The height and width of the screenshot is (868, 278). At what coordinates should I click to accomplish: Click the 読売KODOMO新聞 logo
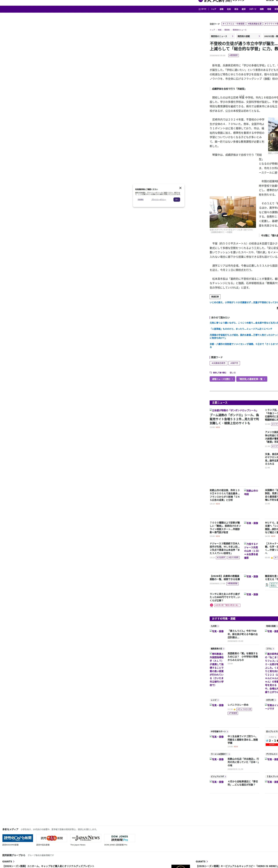pyautogui.click(x=18, y=838)
